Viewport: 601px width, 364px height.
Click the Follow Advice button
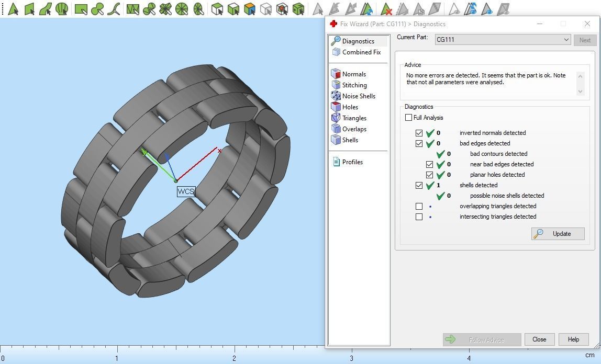pos(482,339)
